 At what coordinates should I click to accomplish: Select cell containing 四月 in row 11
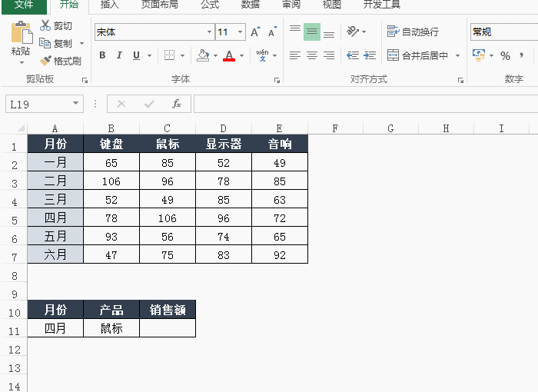point(55,328)
